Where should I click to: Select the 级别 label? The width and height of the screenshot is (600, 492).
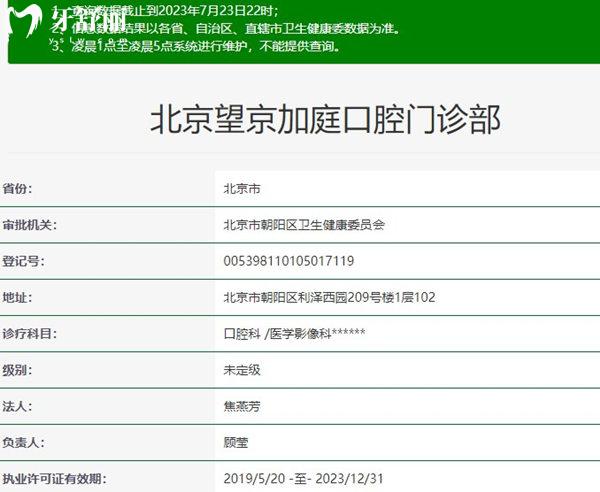pyautogui.click(x=17, y=370)
